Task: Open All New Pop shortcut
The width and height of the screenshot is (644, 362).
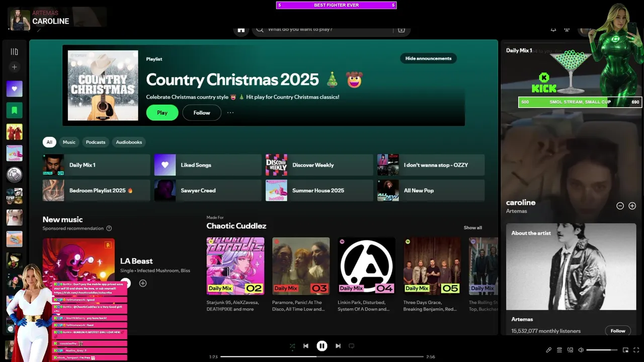Action: (431, 191)
